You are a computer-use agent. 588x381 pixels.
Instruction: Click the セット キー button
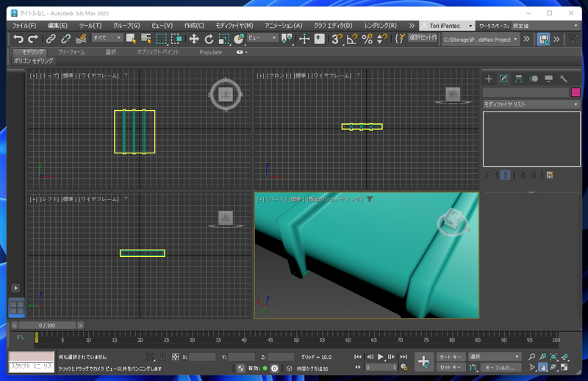(451, 368)
